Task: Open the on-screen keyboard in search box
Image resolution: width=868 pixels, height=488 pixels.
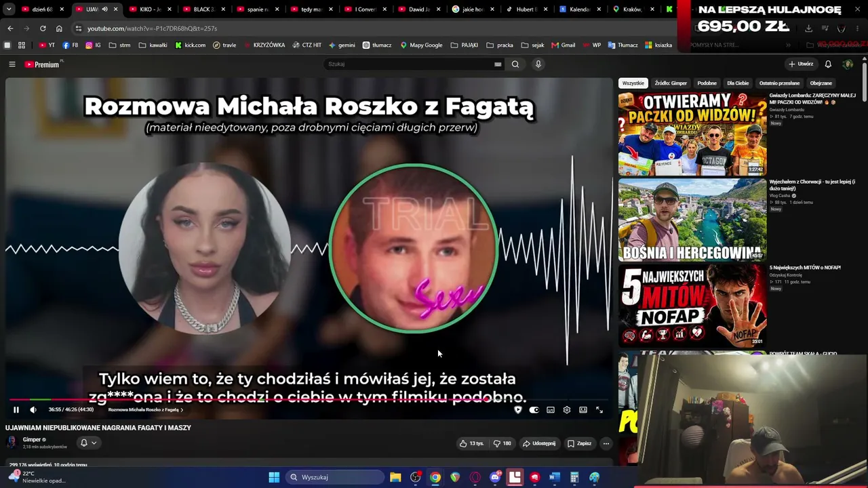Action: pos(498,64)
